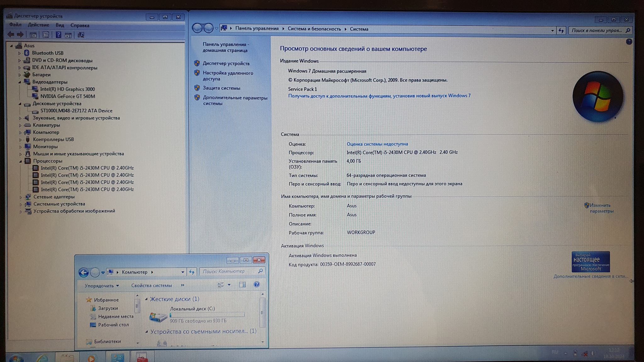Select NVIDIA GeForce GT 540M device
Viewport: 644px width, 362px height.
coord(68,96)
